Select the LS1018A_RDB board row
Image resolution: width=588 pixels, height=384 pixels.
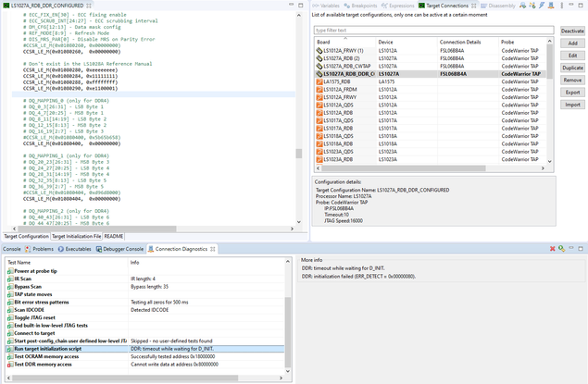(x=431, y=143)
